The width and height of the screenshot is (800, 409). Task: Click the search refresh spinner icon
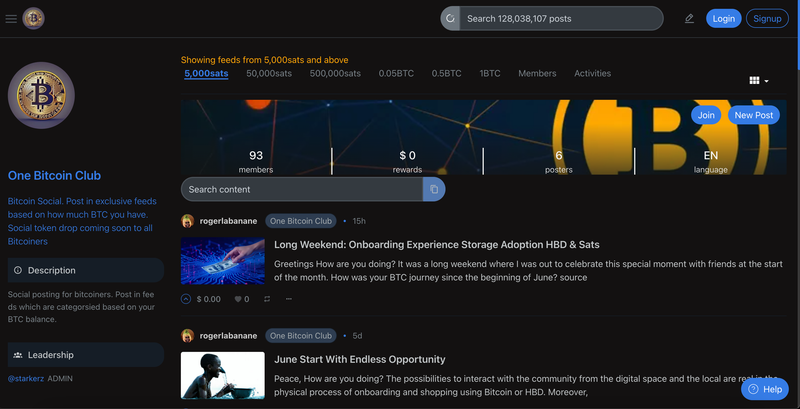point(450,18)
